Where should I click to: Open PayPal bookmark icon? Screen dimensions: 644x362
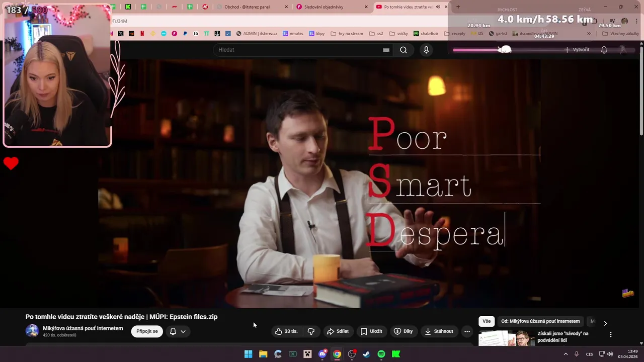point(185,34)
